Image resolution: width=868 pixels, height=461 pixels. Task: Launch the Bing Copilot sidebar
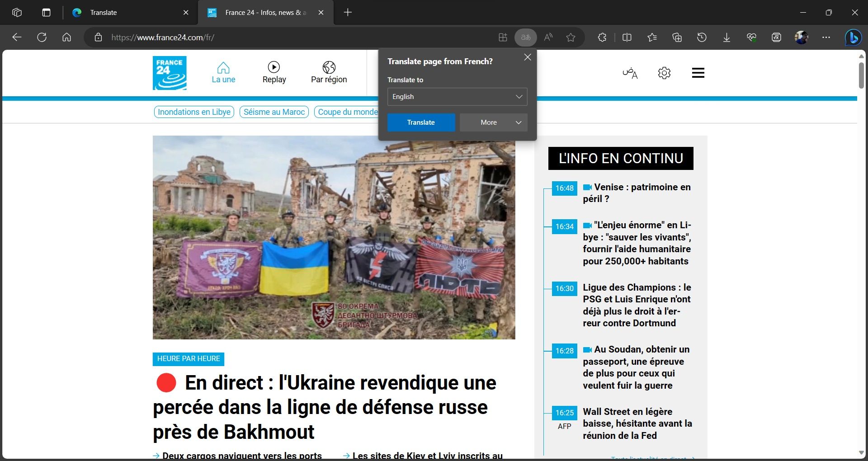pyautogui.click(x=853, y=38)
